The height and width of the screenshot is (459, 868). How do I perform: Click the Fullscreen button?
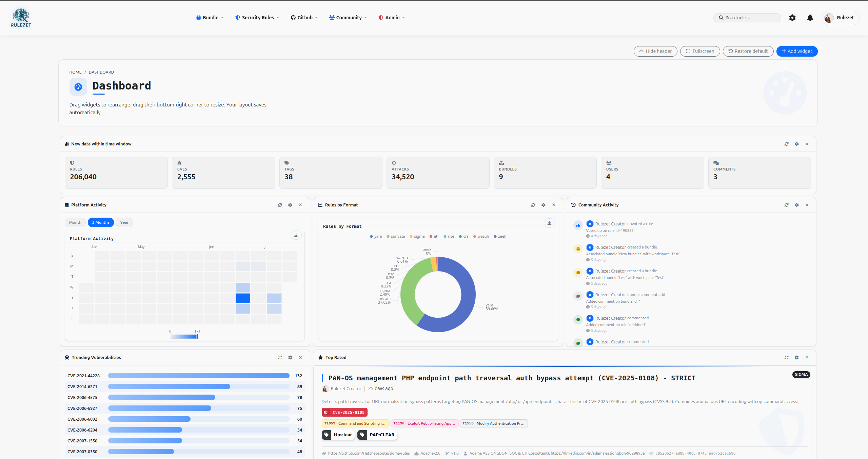tap(700, 51)
